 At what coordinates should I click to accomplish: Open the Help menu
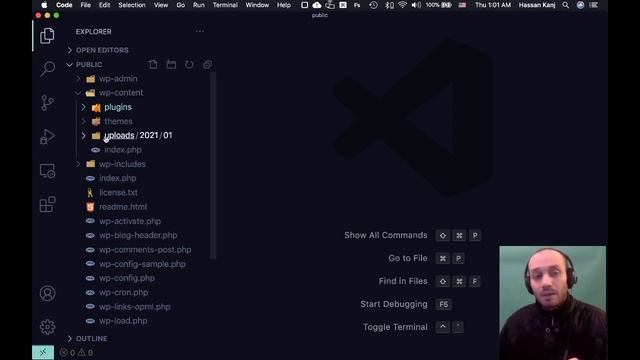(x=284, y=5)
